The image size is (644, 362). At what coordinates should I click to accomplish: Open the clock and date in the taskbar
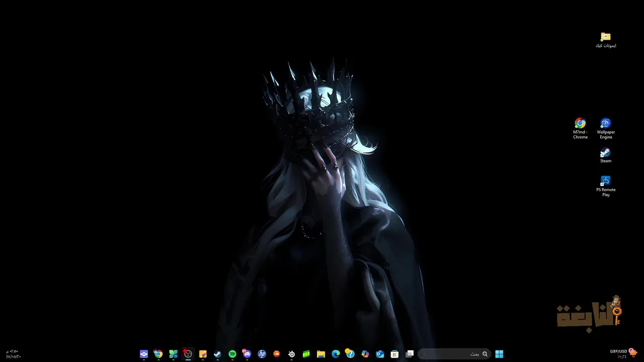tap(14, 354)
